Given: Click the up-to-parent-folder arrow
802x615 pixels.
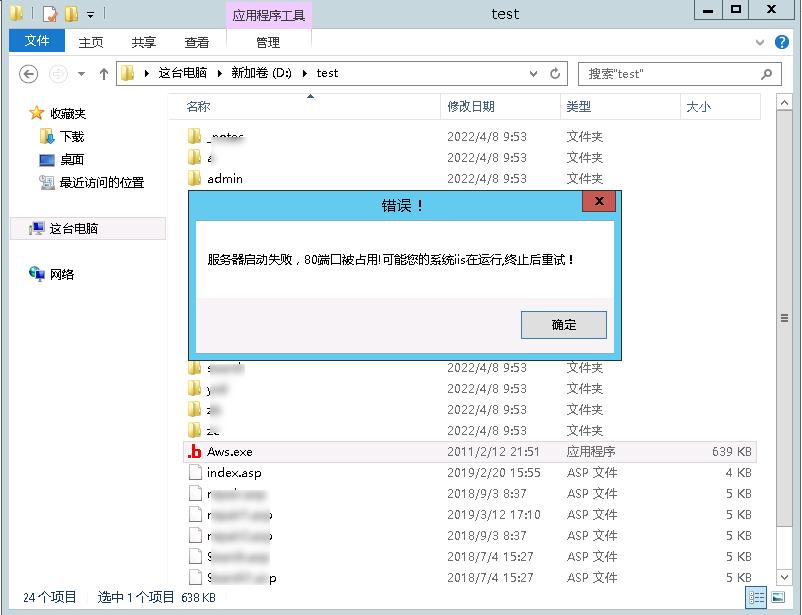Looking at the screenshot, I should (x=104, y=73).
